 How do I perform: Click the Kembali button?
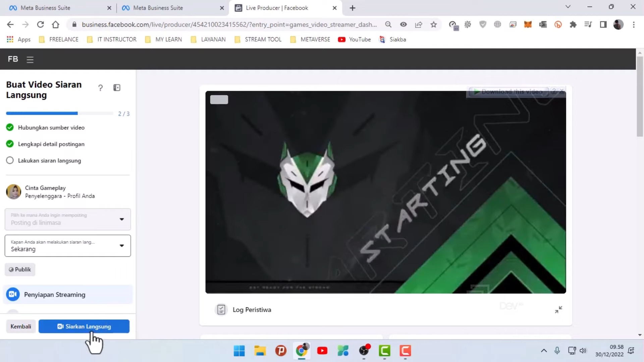(21, 326)
